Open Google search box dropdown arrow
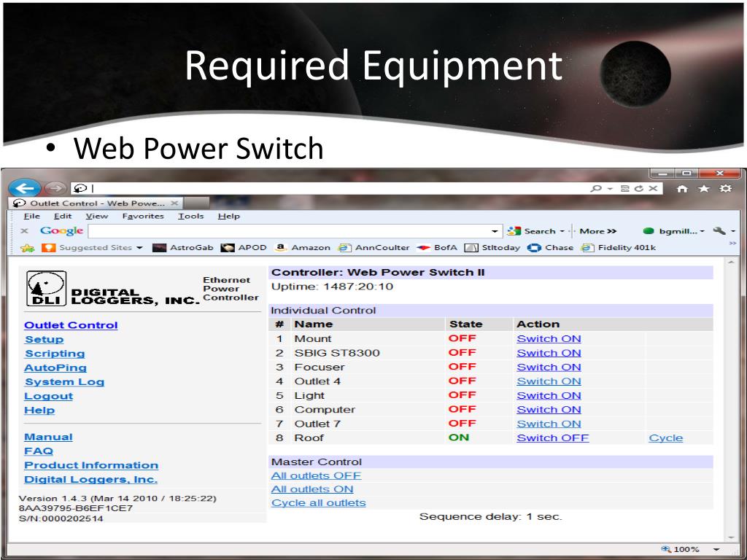This screenshot has height=560, width=747. [495, 231]
